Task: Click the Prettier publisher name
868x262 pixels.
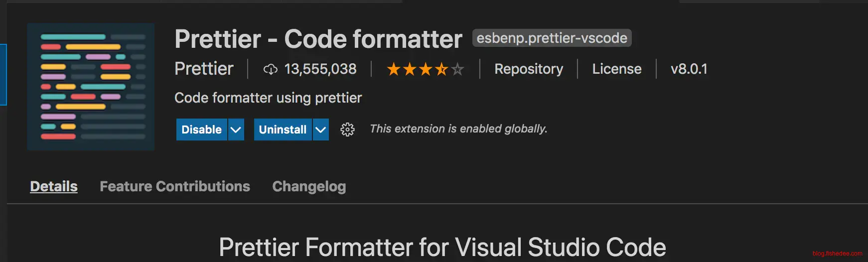Action: pyautogui.click(x=204, y=69)
